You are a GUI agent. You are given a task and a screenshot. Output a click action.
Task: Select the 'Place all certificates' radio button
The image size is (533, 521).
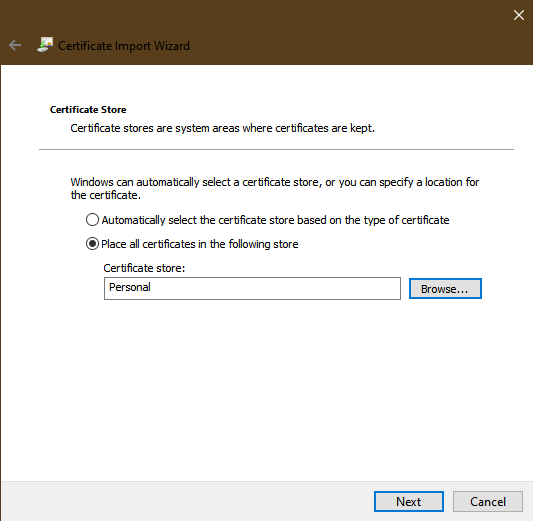pyautogui.click(x=92, y=244)
